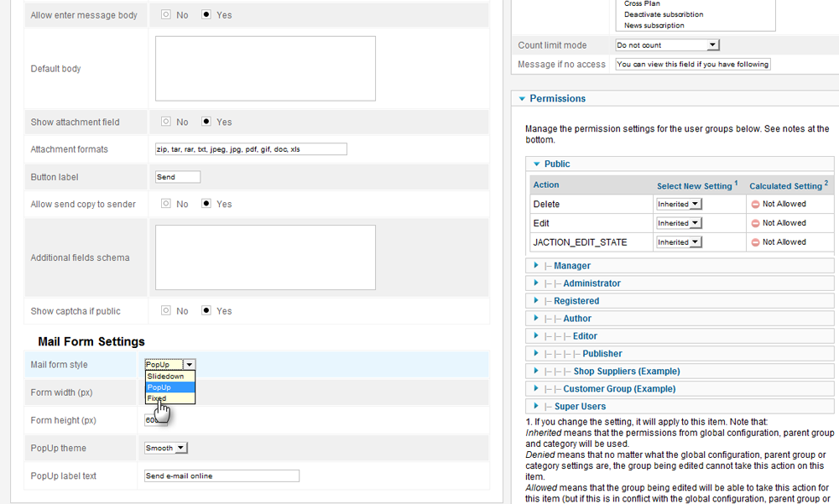
Task: Expand the Manager group permissions
Action: coord(571,266)
